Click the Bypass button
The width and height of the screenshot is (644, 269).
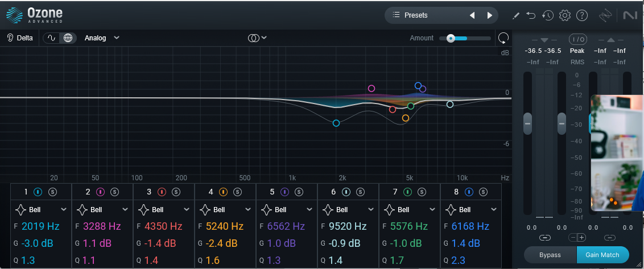pyautogui.click(x=550, y=255)
